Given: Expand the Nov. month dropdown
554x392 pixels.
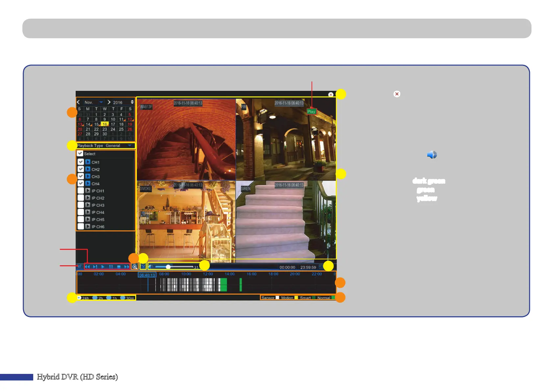Looking at the screenshot, I should point(101,102).
